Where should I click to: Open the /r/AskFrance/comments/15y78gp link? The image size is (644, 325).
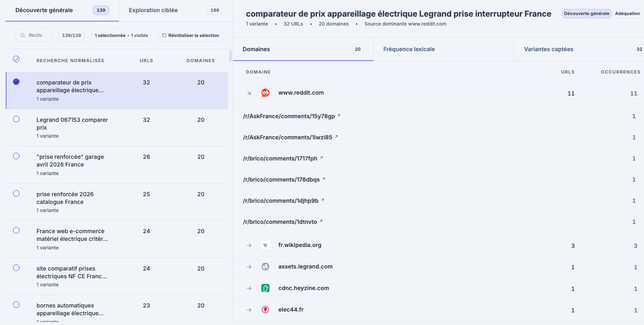(289, 116)
